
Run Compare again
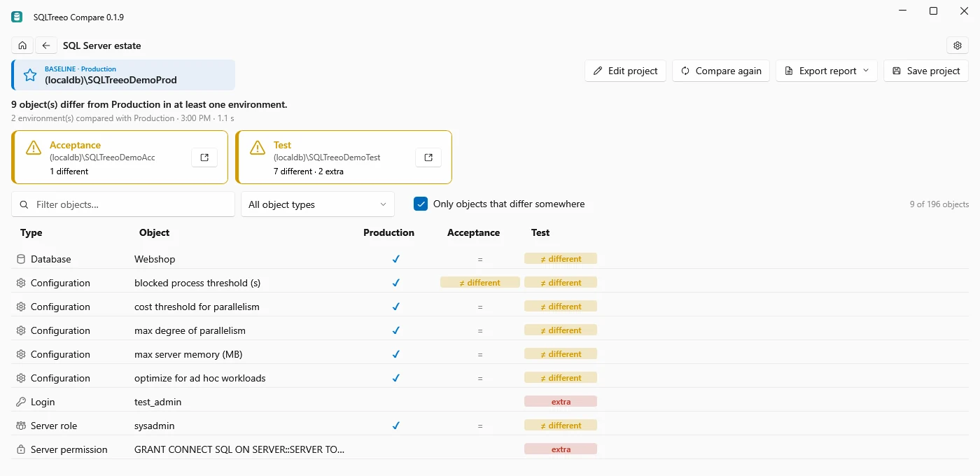coord(721,71)
